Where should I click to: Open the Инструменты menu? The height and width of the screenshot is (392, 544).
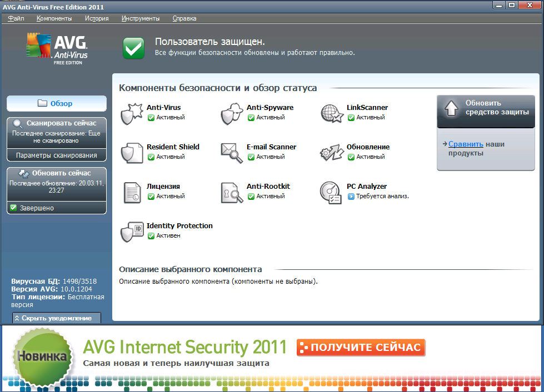pos(141,18)
